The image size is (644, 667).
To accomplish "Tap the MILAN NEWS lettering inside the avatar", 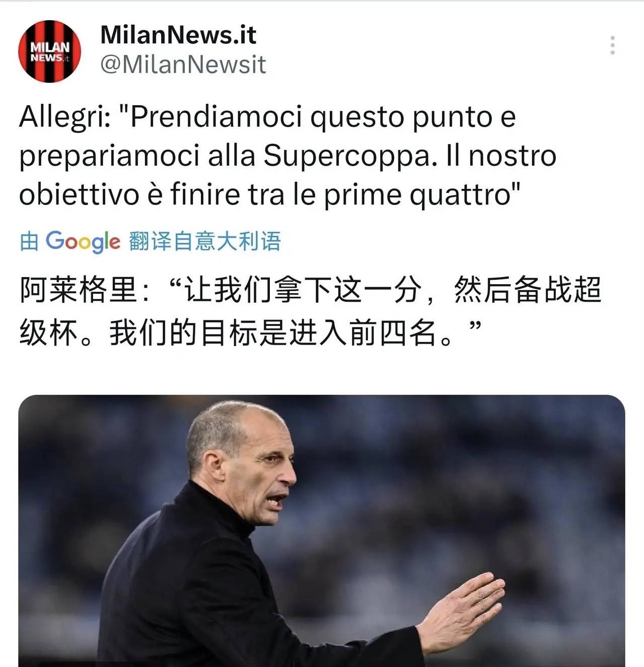I will tap(49, 52).
